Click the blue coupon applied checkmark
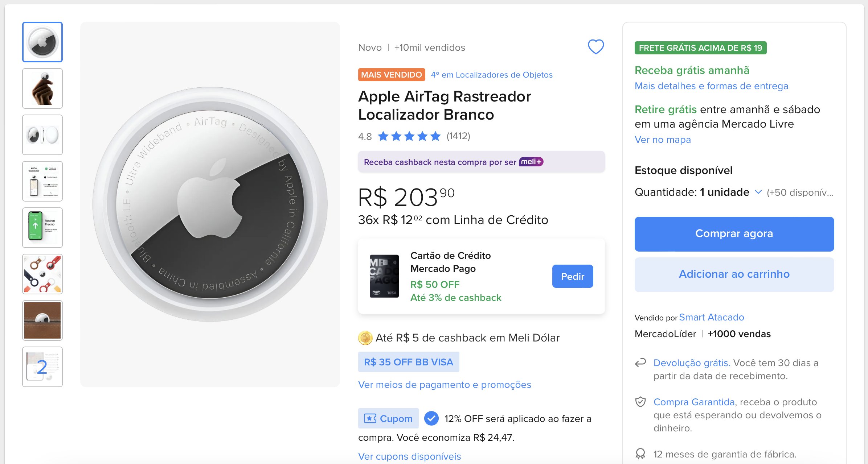The height and width of the screenshot is (464, 868). 431,418
